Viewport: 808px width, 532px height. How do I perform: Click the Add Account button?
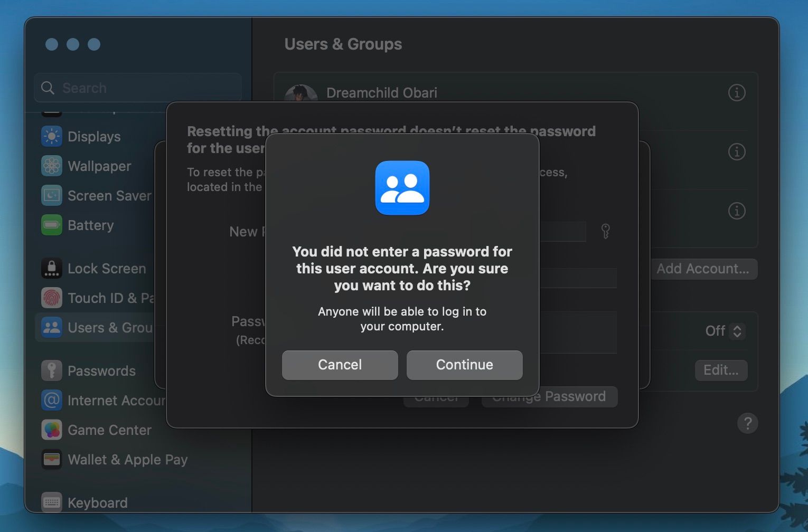tap(704, 269)
